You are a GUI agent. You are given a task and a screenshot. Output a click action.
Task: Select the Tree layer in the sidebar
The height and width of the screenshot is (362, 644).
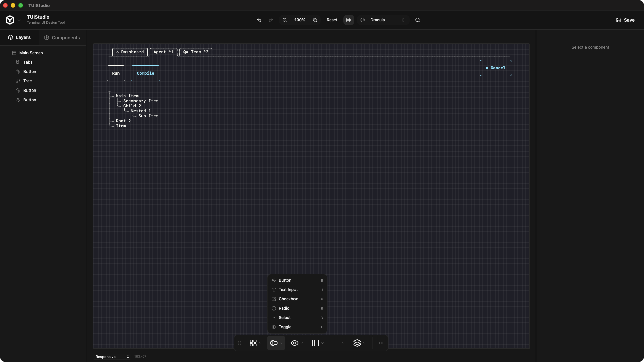click(27, 81)
